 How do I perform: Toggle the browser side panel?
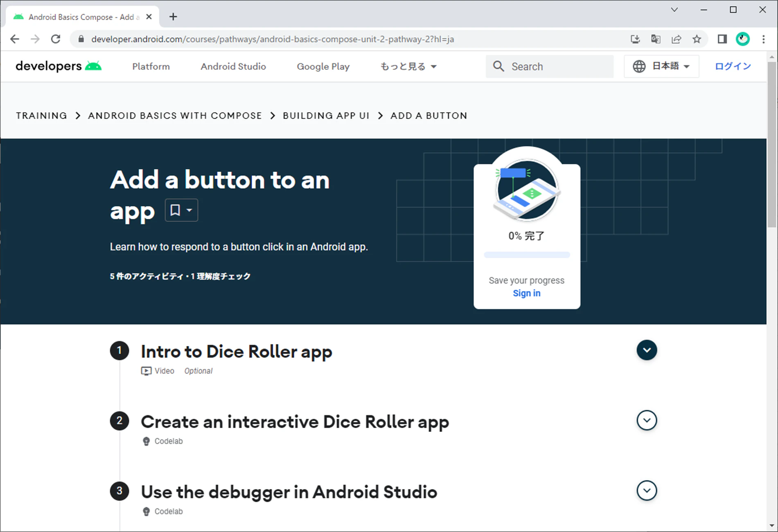point(722,39)
